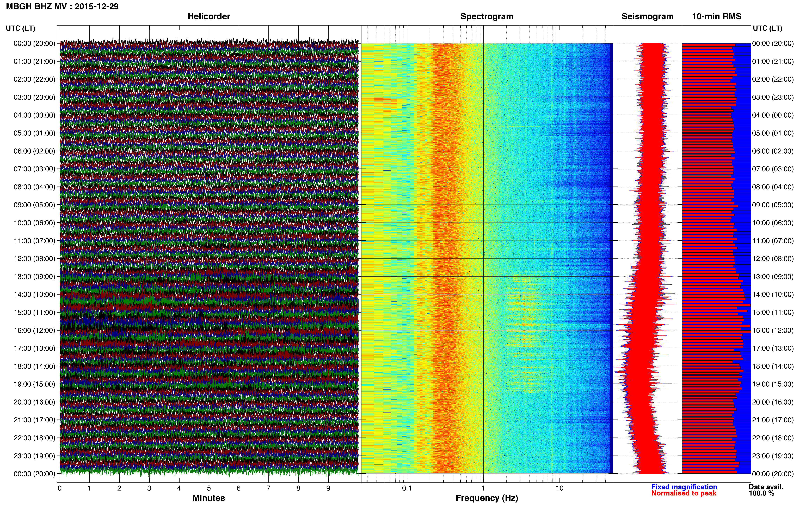Click left time label '15:00 (11:00)'
The width and height of the screenshot is (812, 508).
click(34, 312)
